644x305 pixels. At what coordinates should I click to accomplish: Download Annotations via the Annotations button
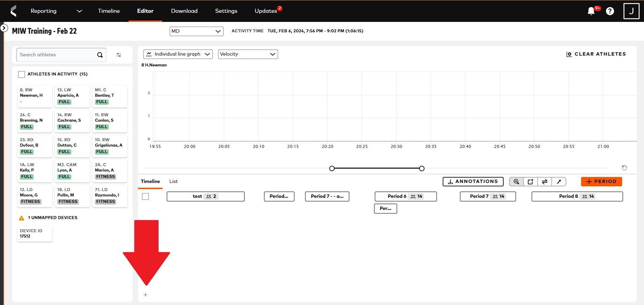point(473,181)
